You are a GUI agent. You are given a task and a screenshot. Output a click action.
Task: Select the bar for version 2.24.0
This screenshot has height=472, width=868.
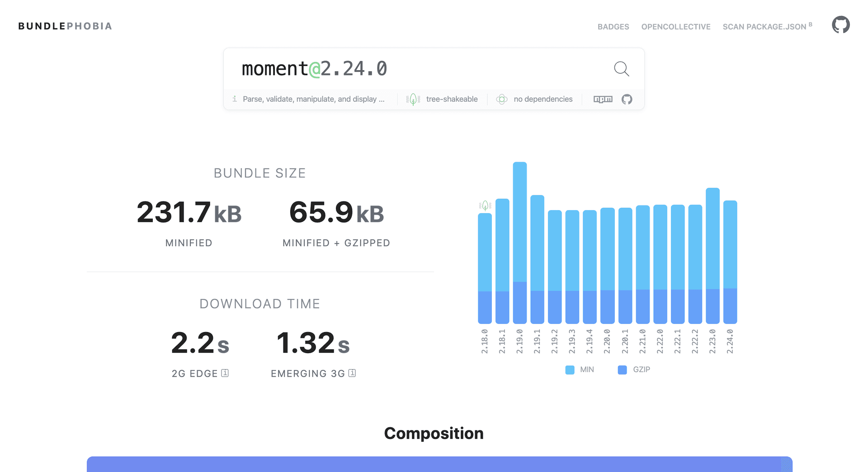point(730,262)
